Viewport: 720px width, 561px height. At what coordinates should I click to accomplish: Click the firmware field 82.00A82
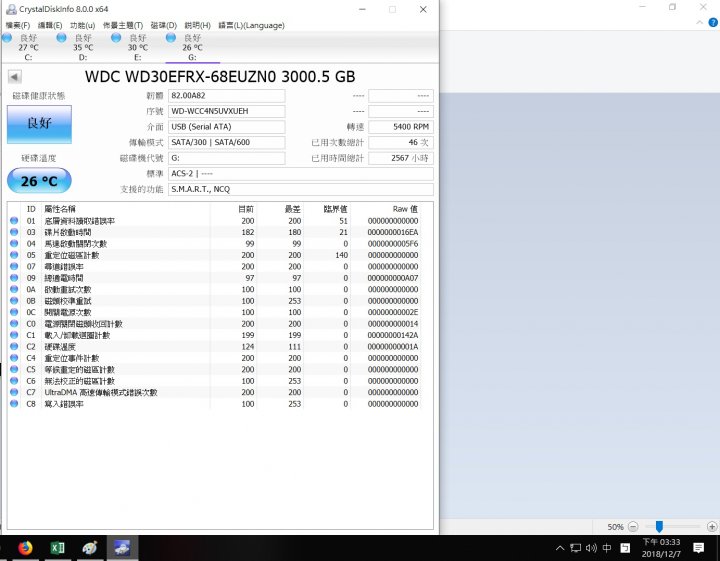pos(226,95)
